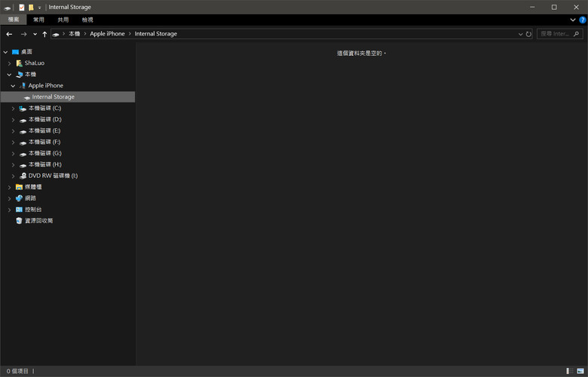
Task: Go forward with the right arrow
Action: pos(23,34)
